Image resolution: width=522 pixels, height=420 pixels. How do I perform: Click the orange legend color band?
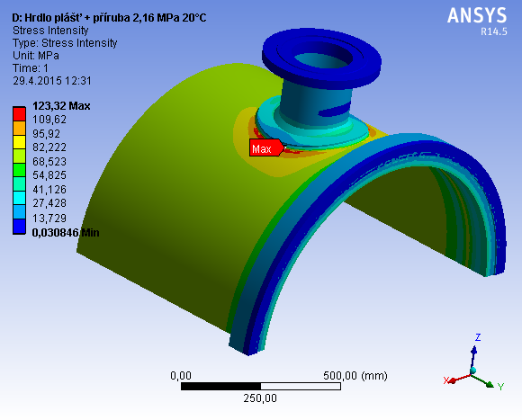[x=19, y=128]
